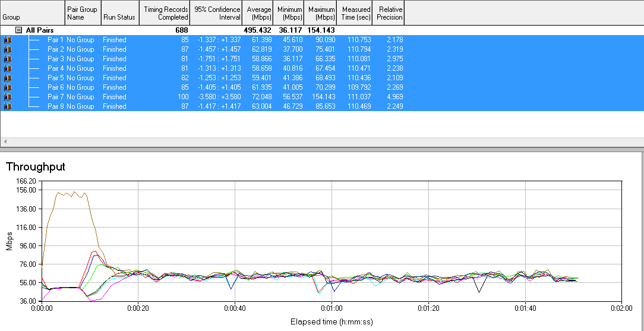Click Pair 3 minimum value 36.117
The image size is (644, 331).
tap(292, 59)
